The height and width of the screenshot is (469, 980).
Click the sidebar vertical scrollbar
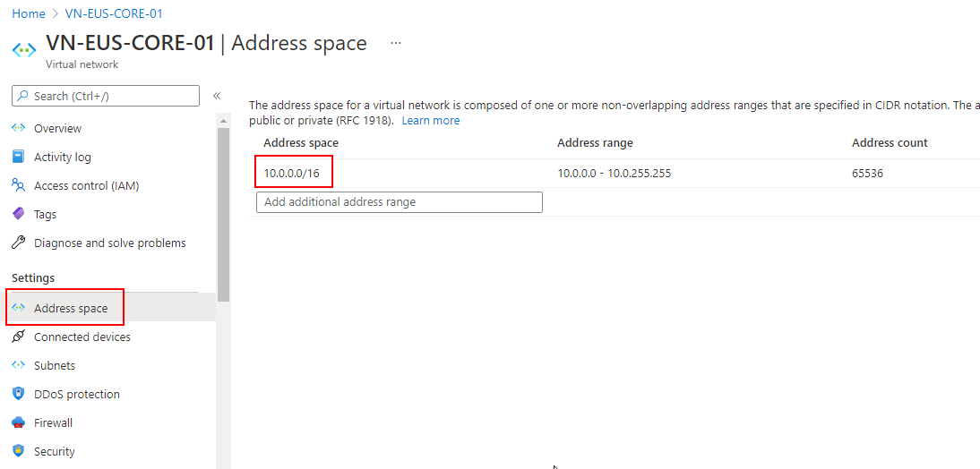coord(223,215)
